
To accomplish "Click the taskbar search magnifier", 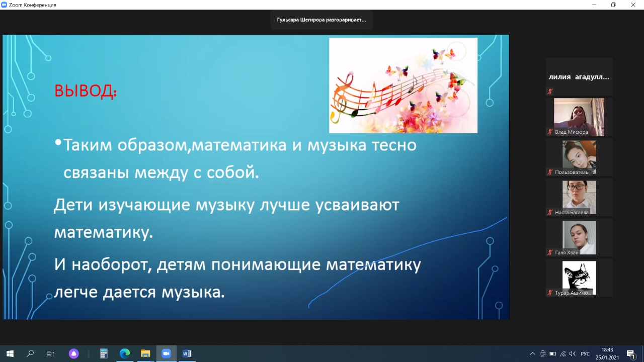I will (x=30, y=353).
